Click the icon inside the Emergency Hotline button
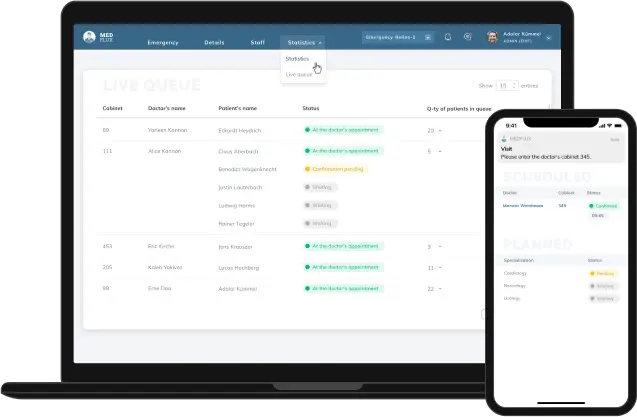 click(428, 37)
